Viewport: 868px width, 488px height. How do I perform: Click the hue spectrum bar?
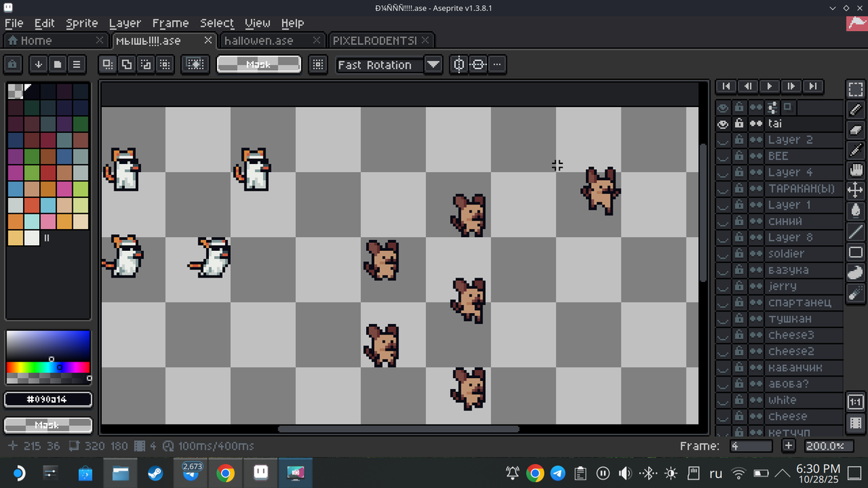coord(48,367)
